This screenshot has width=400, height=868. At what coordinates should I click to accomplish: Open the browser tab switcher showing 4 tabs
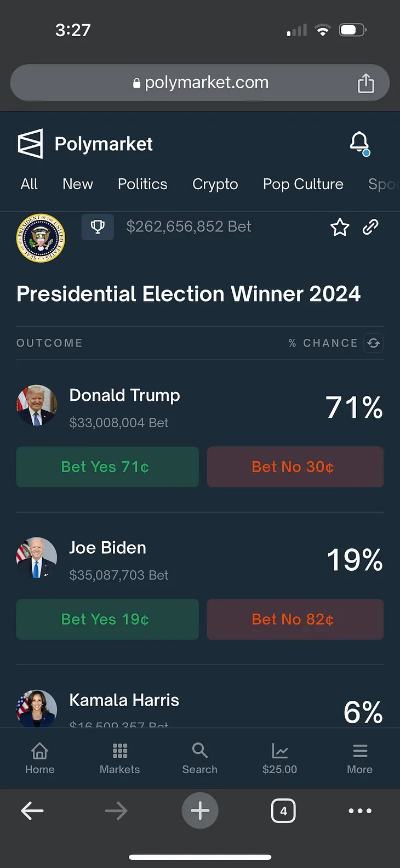coord(283,810)
